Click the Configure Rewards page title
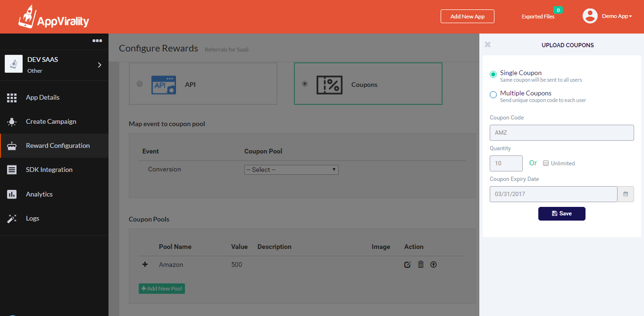This screenshot has width=644, height=316. coord(159,48)
